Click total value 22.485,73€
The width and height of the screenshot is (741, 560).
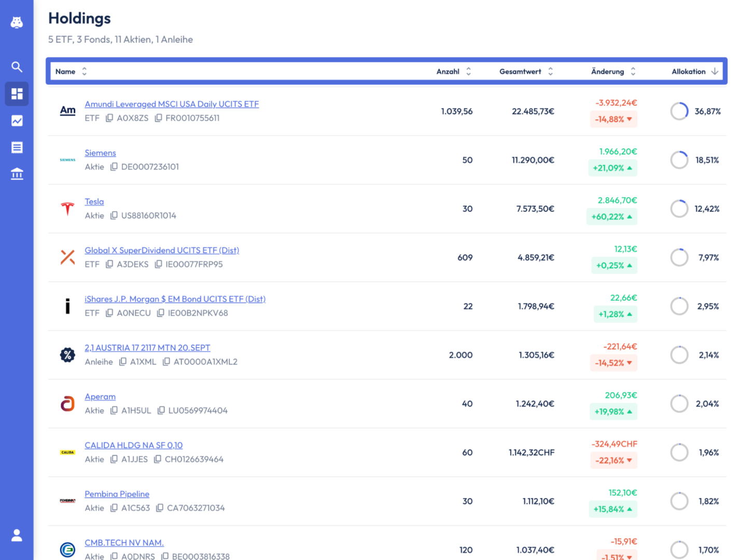[x=533, y=111]
